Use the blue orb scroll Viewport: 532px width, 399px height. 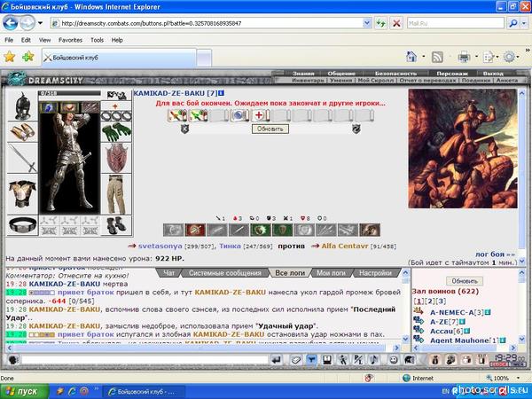pyautogui.click(x=239, y=115)
